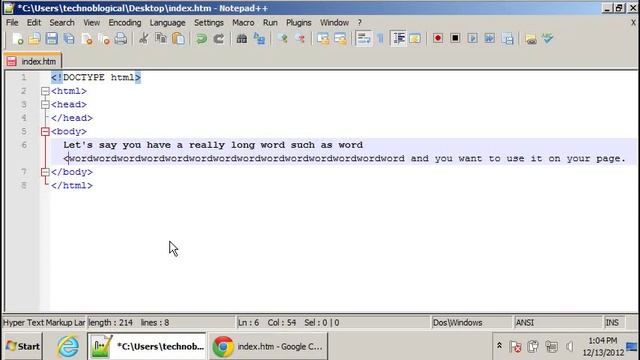Image resolution: width=640 pixels, height=360 pixels.
Task: Click Synchronize Horizontal Scrolling icon
Action: pos(340,39)
